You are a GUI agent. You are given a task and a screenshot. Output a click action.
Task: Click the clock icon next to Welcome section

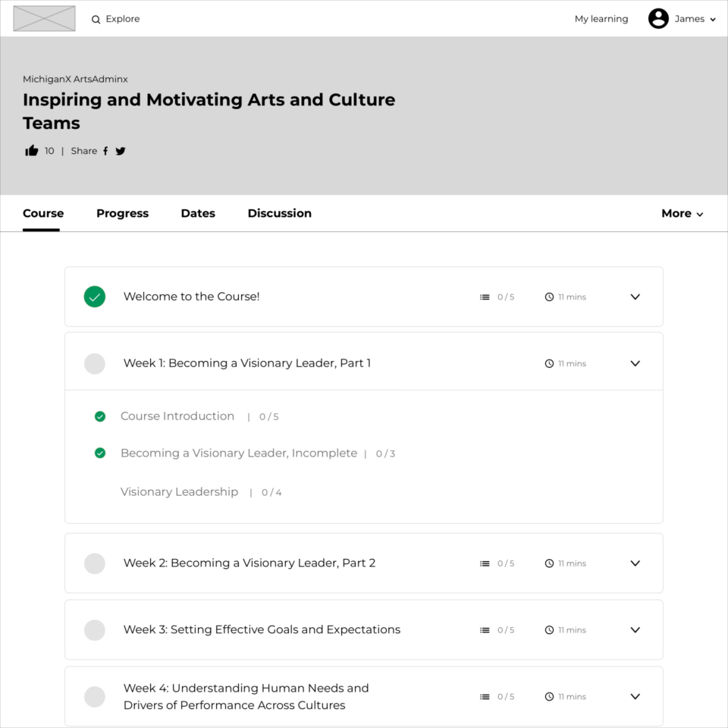549,297
